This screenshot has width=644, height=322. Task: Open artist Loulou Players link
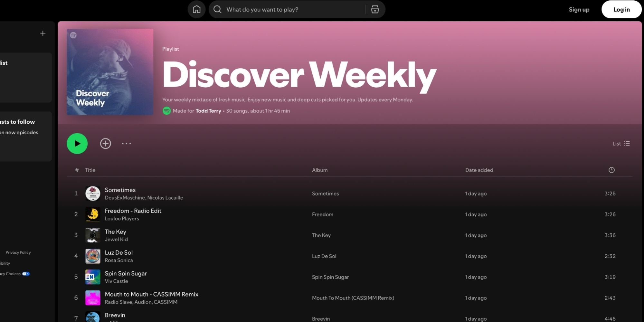pos(122,219)
